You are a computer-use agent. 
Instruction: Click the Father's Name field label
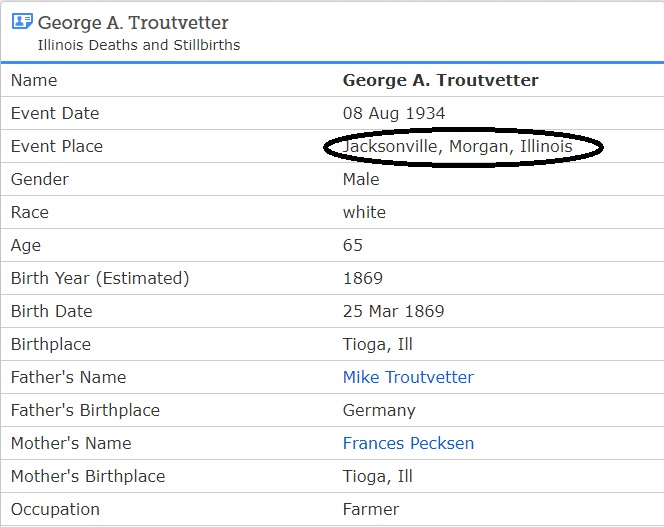tap(68, 377)
